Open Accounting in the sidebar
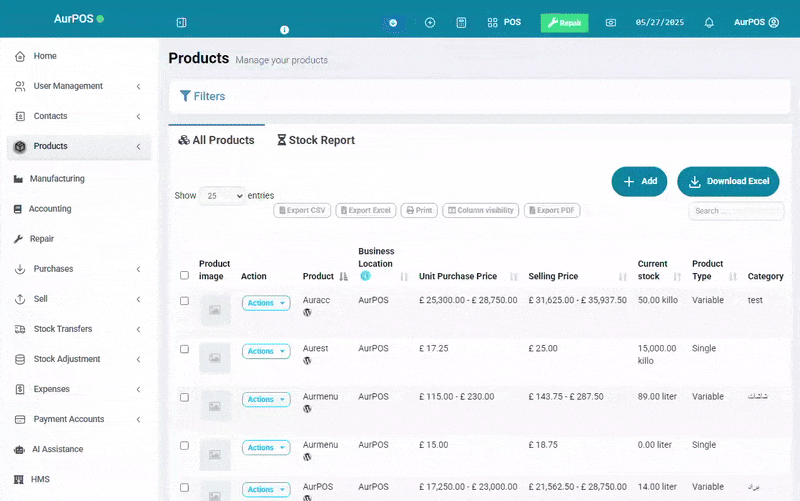This screenshot has height=501, width=800. coord(50,209)
